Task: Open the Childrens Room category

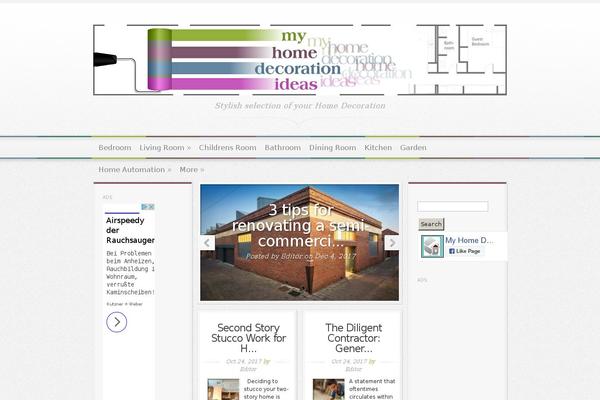Action: tap(227, 148)
